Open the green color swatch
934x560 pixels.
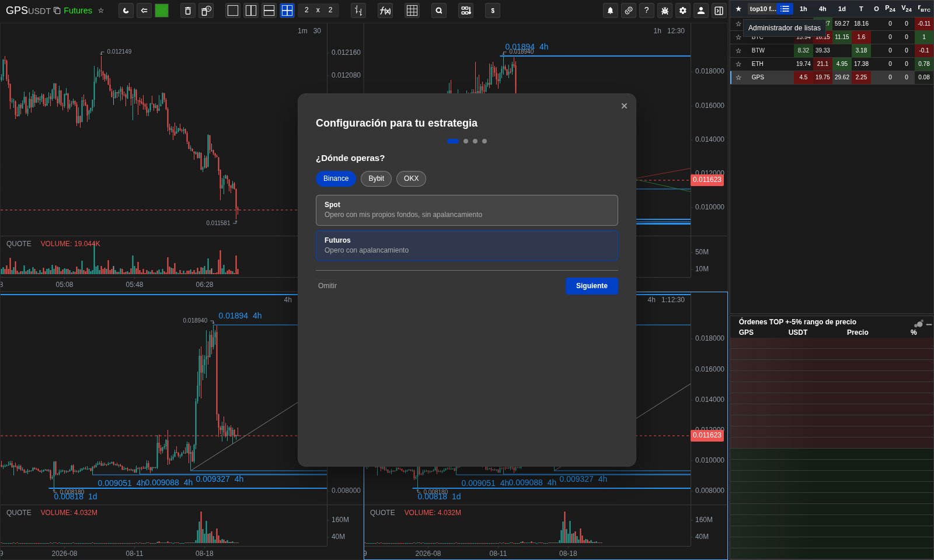point(162,10)
